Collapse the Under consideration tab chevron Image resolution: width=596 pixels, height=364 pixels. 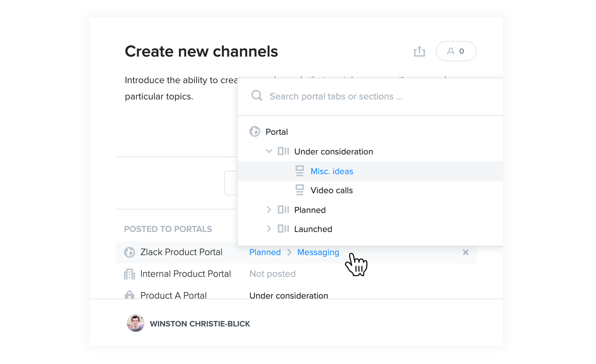click(269, 151)
